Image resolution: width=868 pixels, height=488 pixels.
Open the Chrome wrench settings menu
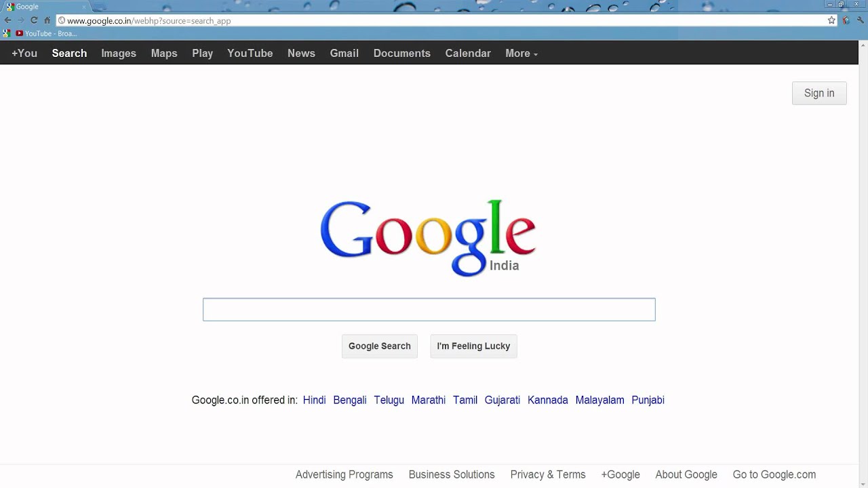click(x=861, y=20)
